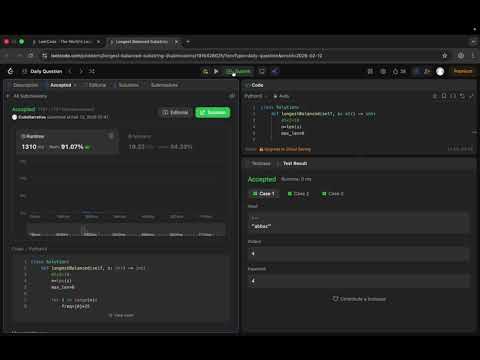Open the layout manager icon
The width and height of the screenshot is (480, 360).
click(x=370, y=71)
